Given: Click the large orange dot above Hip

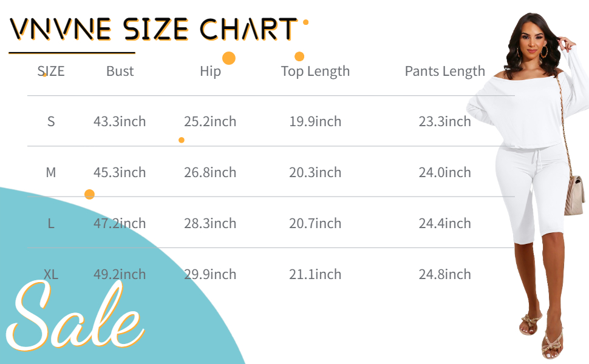Looking at the screenshot, I should click(x=229, y=58).
